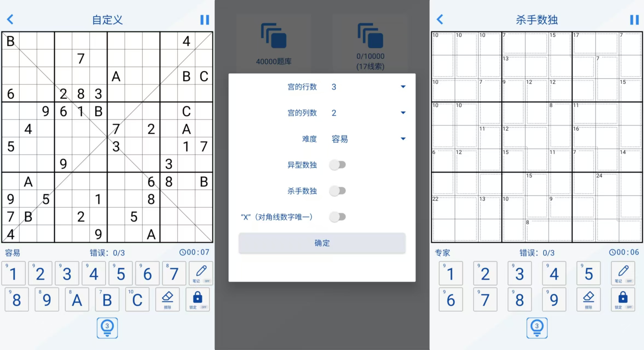This screenshot has height=350, width=644.
Task: Expand 难度 difficulty dropdown
Action: coord(401,138)
